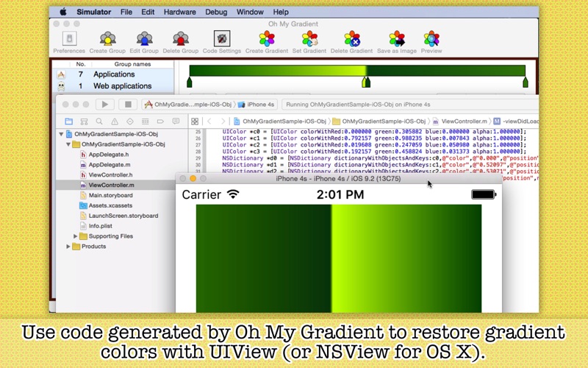Open the Hardware menu
Screen dimensions: 588x368
179,12
